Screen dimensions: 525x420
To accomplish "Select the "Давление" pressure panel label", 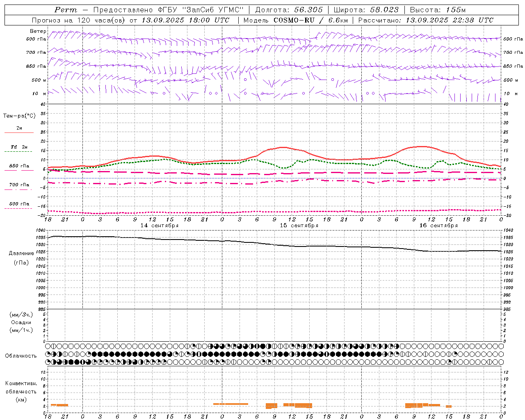I will [21, 253].
